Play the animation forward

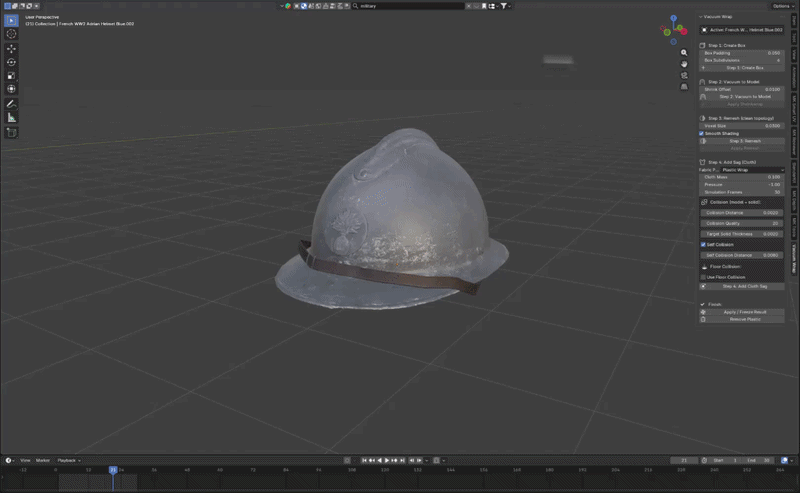pyautogui.click(x=387, y=460)
